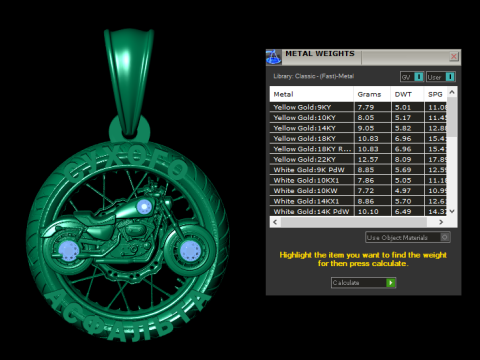Click the horizontal scroll right arrow

[441, 222]
